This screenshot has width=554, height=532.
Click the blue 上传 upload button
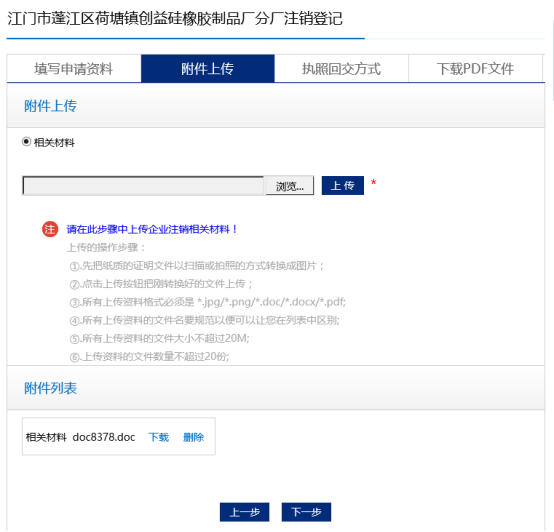click(343, 185)
